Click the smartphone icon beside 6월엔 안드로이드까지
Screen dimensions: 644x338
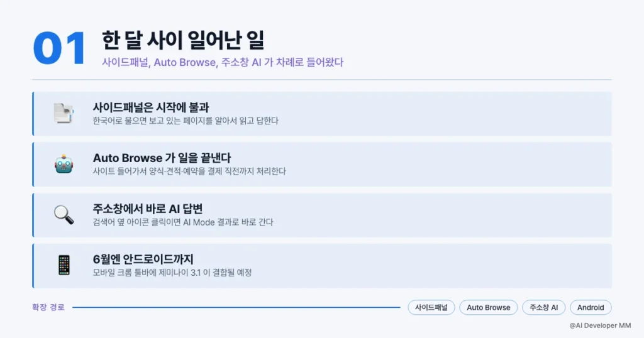point(64,265)
